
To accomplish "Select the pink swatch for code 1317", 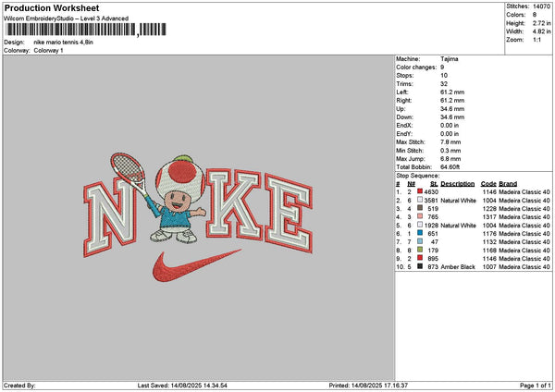I will pyautogui.click(x=420, y=216).
